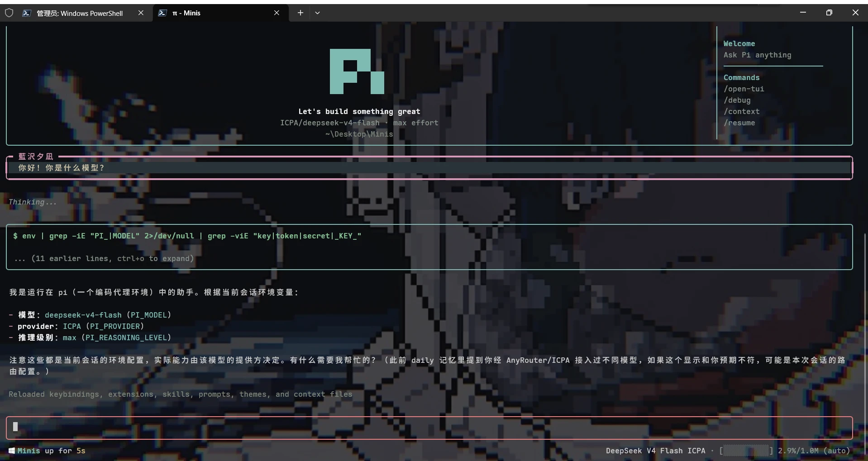Click the /resume command

tap(739, 123)
